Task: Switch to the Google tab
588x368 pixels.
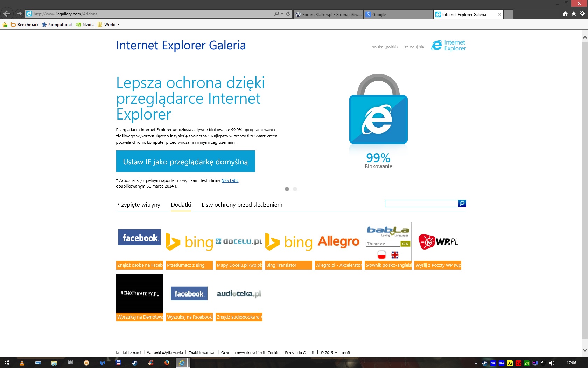Action: (398, 14)
